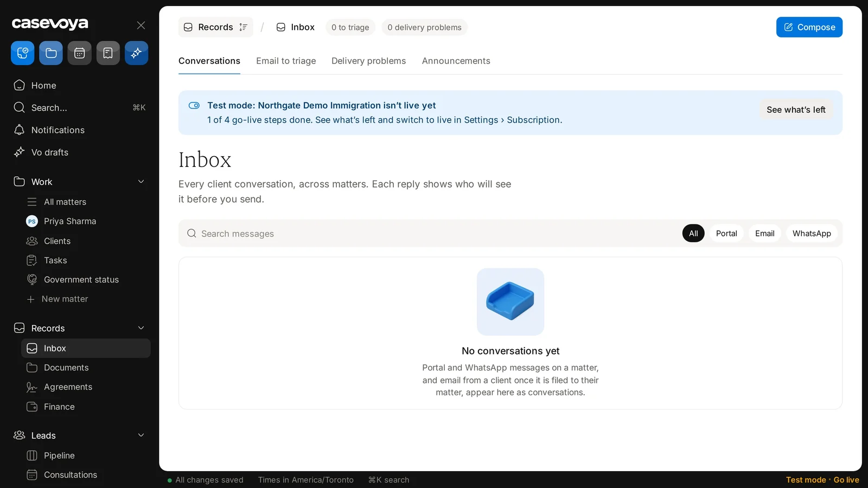Open All matters list
Viewport: 868px width, 488px height.
[86, 202]
